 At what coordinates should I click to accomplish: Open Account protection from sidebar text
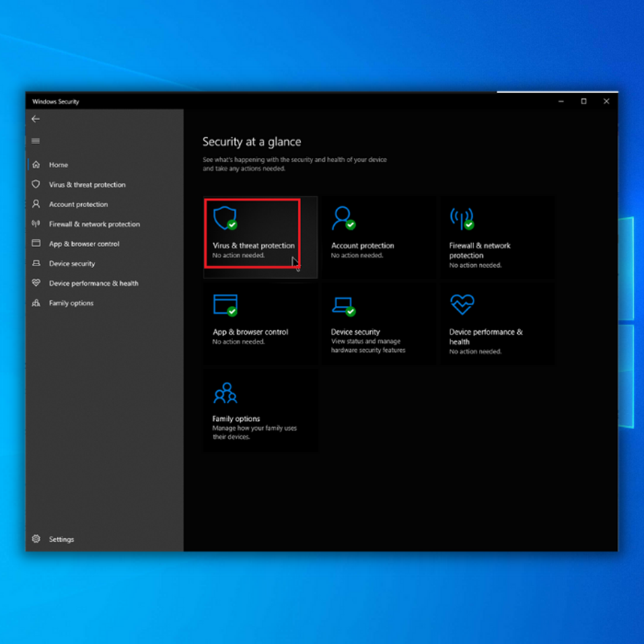coord(79,205)
